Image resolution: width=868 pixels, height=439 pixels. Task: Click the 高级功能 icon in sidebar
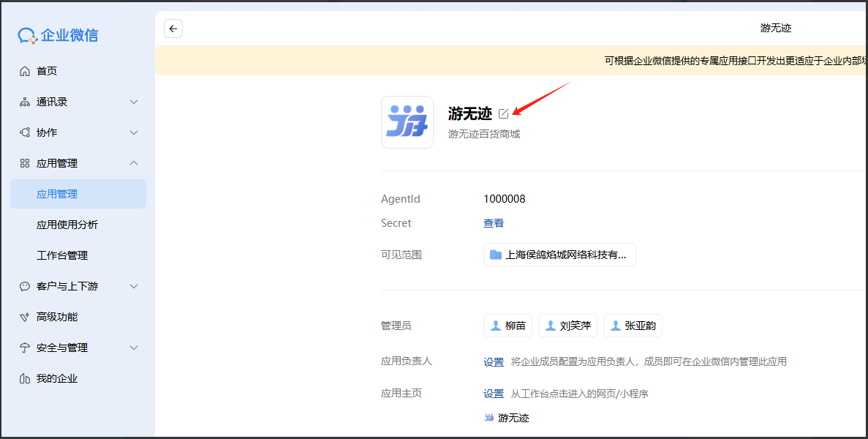[25, 317]
